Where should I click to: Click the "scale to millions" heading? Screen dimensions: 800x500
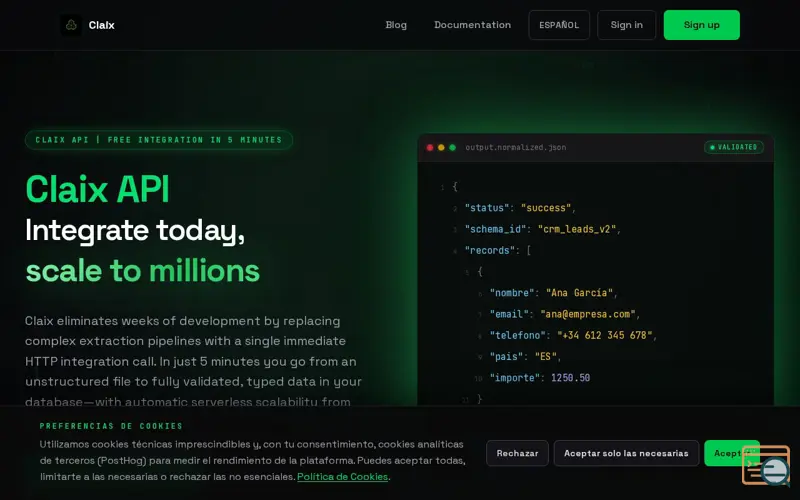click(x=143, y=271)
